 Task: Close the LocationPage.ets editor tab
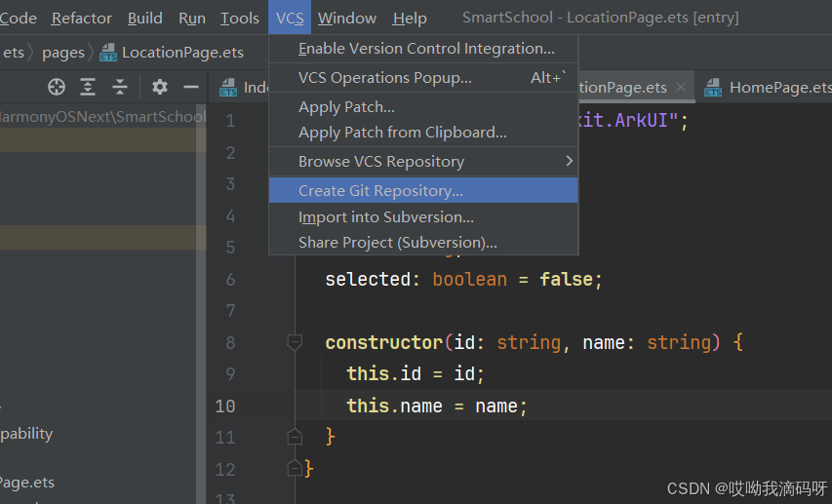tap(681, 87)
